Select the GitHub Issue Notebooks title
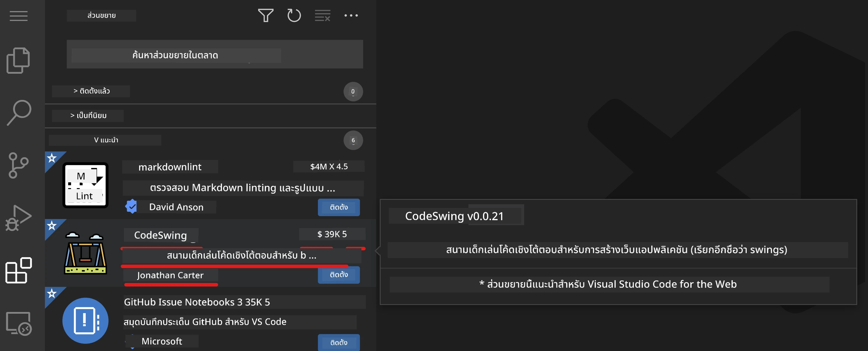Screen dimensions: 868x351 (x=180, y=302)
